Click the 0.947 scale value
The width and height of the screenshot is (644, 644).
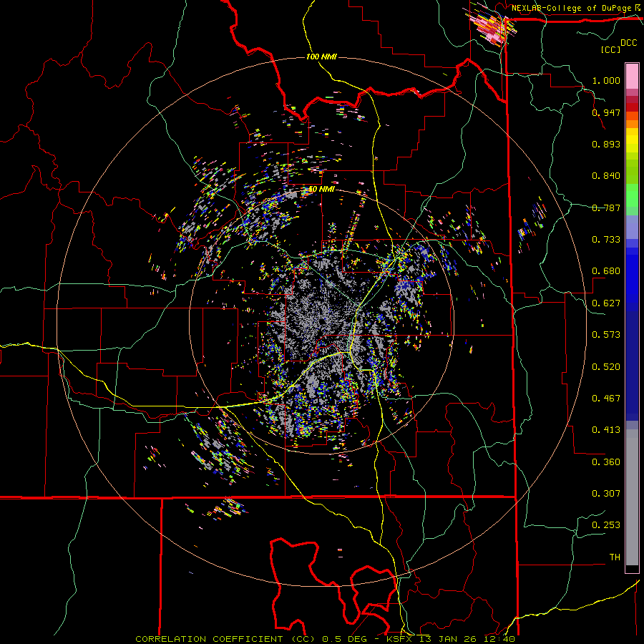tap(606, 112)
